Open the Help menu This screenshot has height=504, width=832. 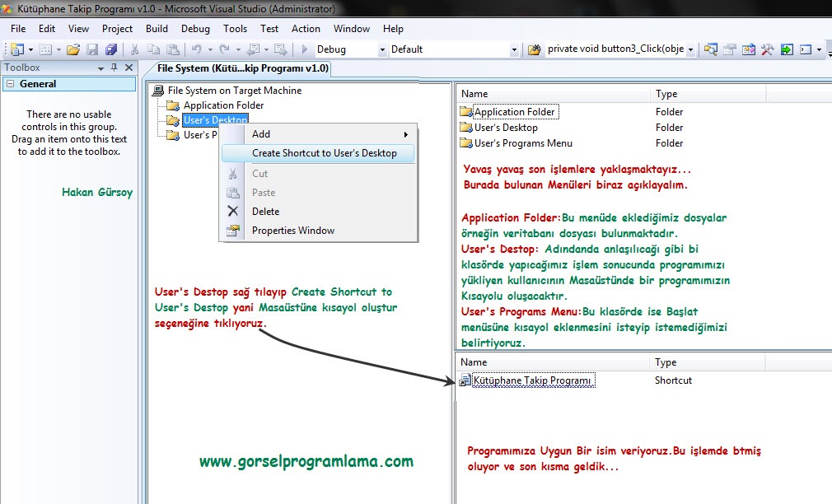[x=393, y=29]
